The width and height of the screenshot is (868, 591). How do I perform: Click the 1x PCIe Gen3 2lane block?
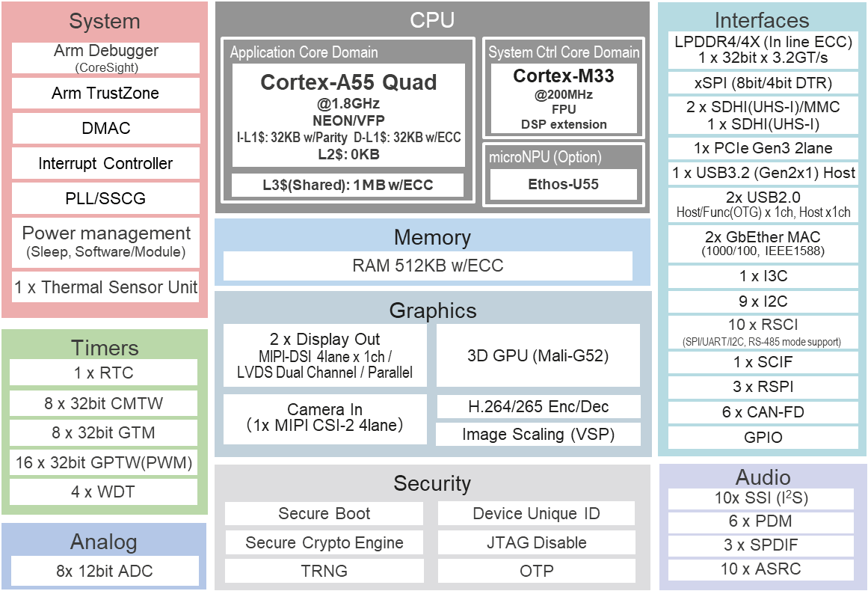click(x=763, y=148)
